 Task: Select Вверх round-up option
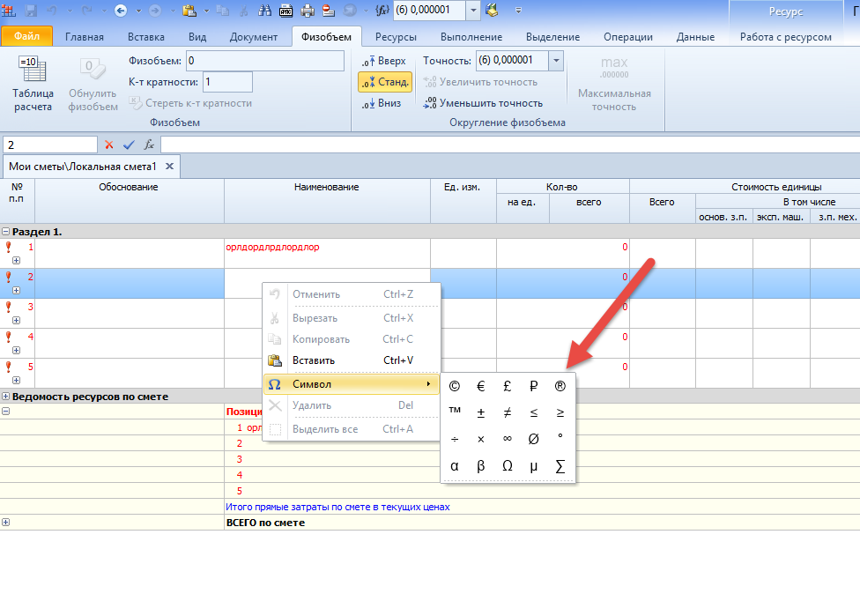click(x=384, y=61)
